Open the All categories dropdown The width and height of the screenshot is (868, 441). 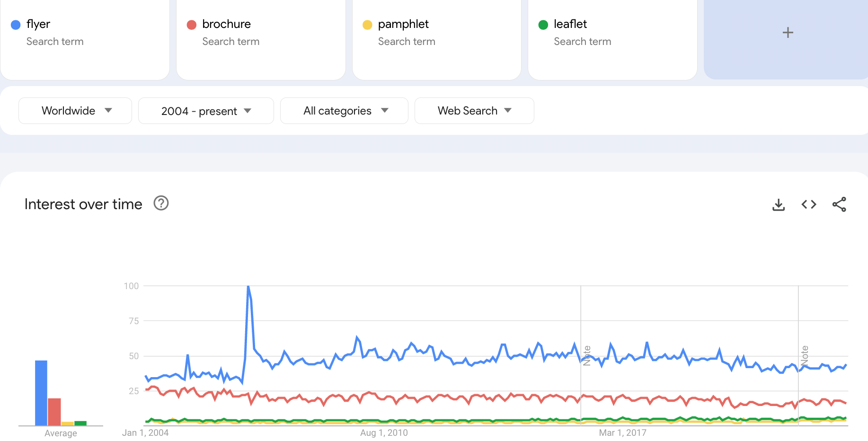(344, 111)
